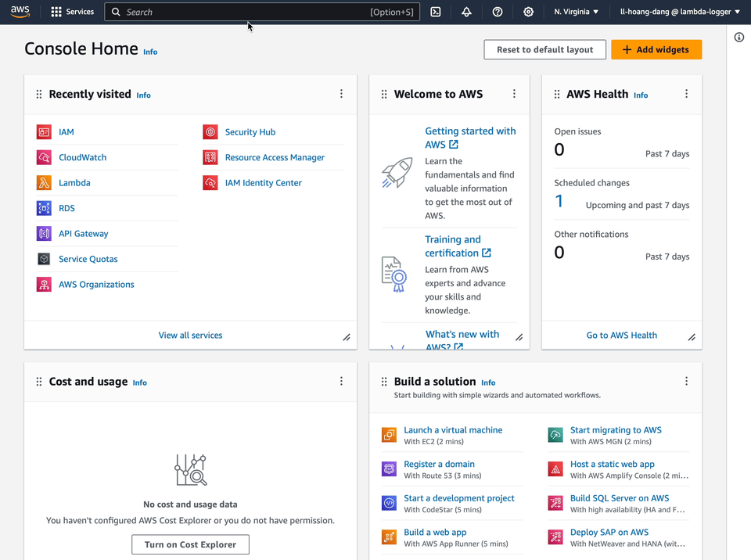
Task: Click Register a domain Route 53 icon
Action: (x=389, y=469)
